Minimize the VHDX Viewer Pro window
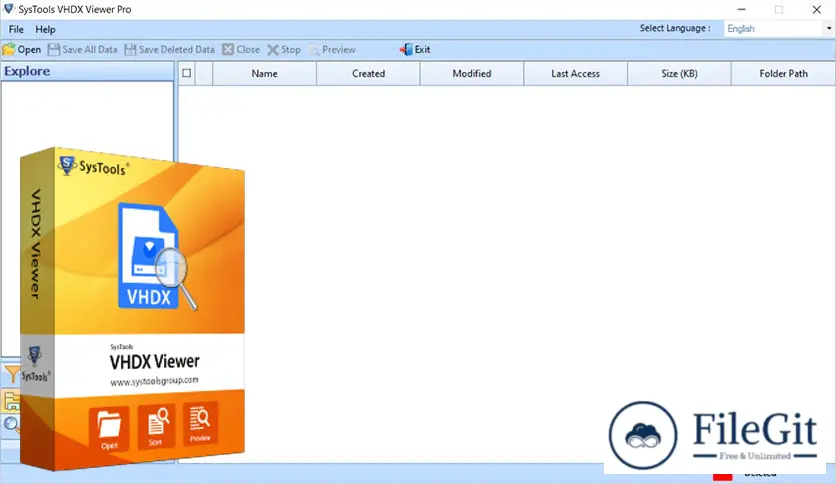The image size is (836, 484). point(742,10)
